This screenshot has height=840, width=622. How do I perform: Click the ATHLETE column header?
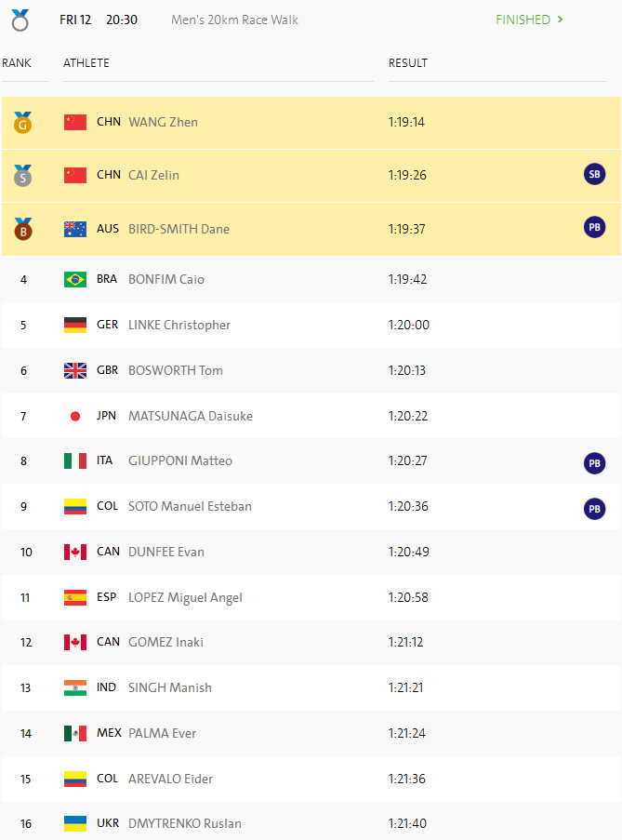(86, 63)
